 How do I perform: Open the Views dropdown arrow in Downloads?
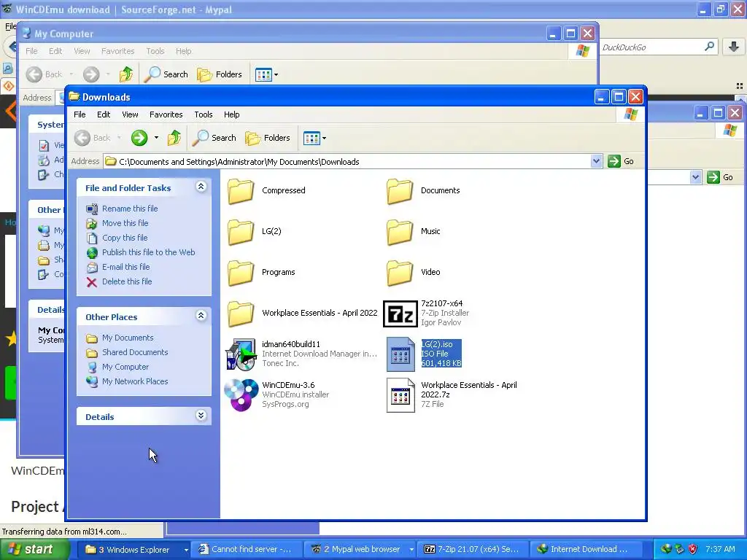[324, 139]
